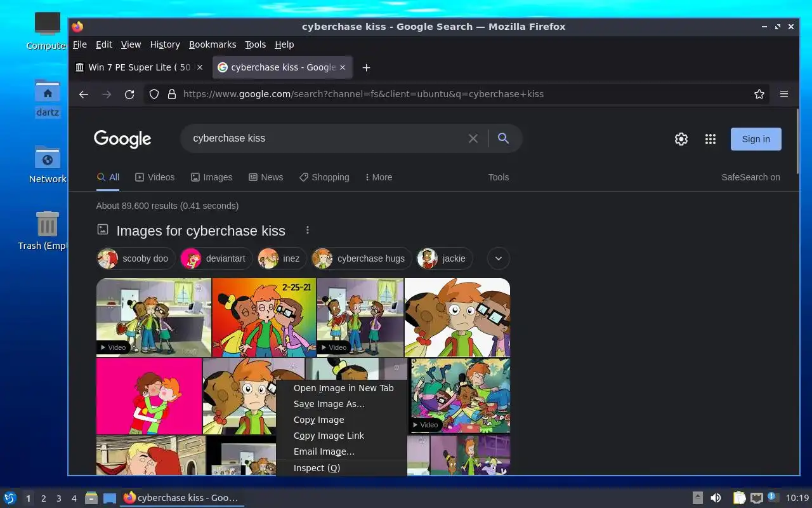812x508 pixels.
Task: Open the History menu
Action: [x=165, y=44]
